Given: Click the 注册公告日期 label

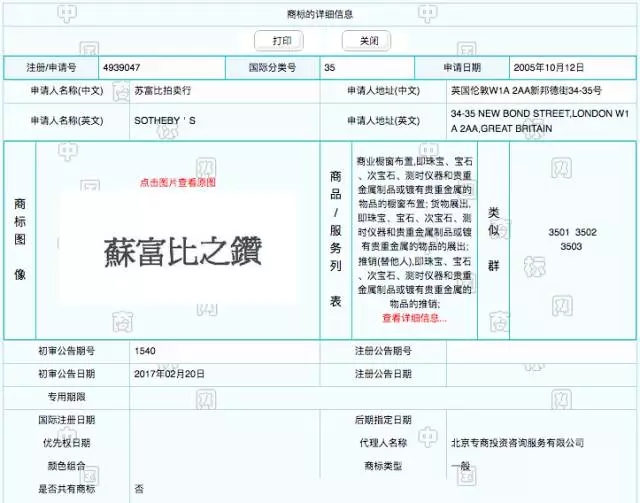Looking at the screenshot, I should click(x=383, y=374).
